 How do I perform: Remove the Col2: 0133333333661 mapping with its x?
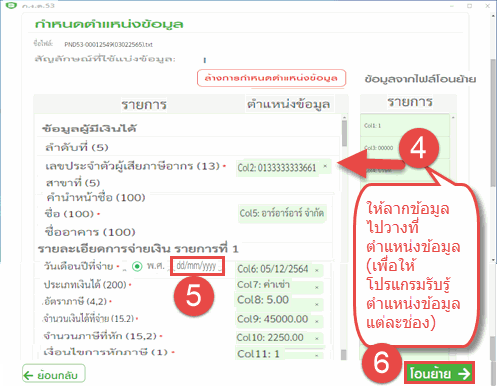(325, 166)
